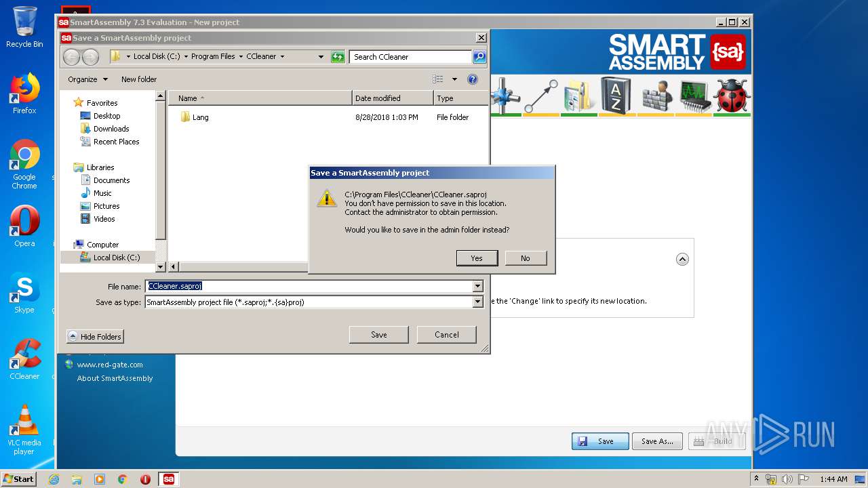Sort files by Date modified column

pyautogui.click(x=393, y=98)
